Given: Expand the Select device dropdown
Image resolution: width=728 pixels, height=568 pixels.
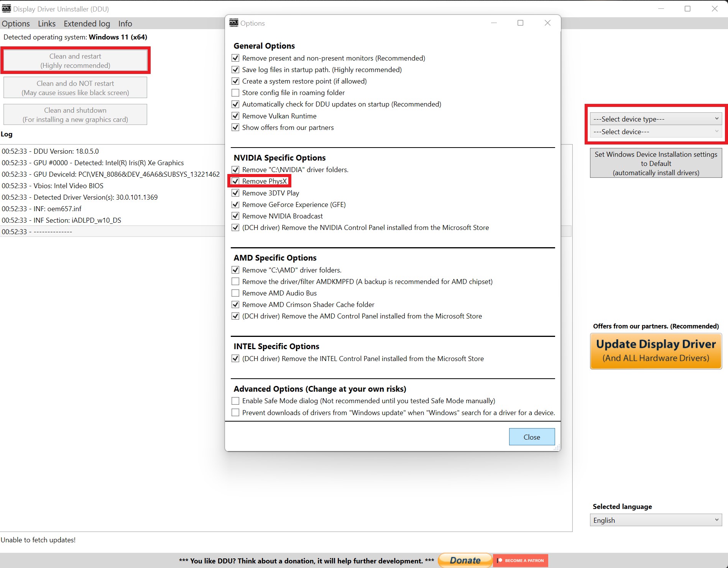Looking at the screenshot, I should pos(656,132).
